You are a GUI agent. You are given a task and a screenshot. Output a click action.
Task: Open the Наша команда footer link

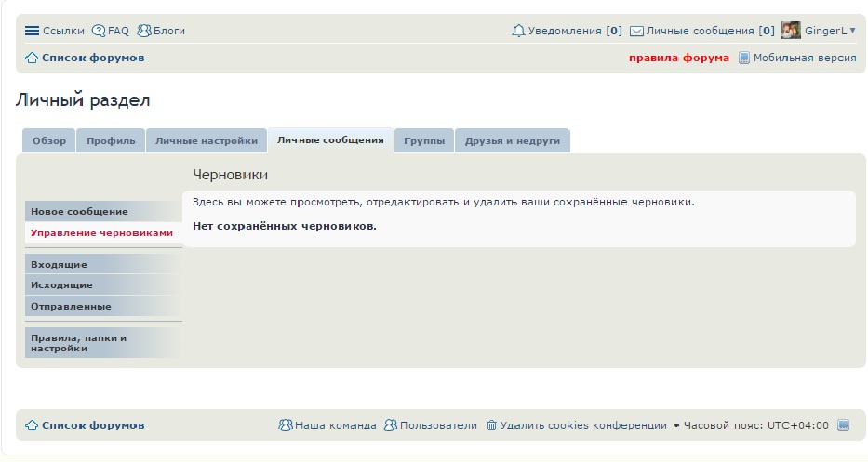coord(335,425)
